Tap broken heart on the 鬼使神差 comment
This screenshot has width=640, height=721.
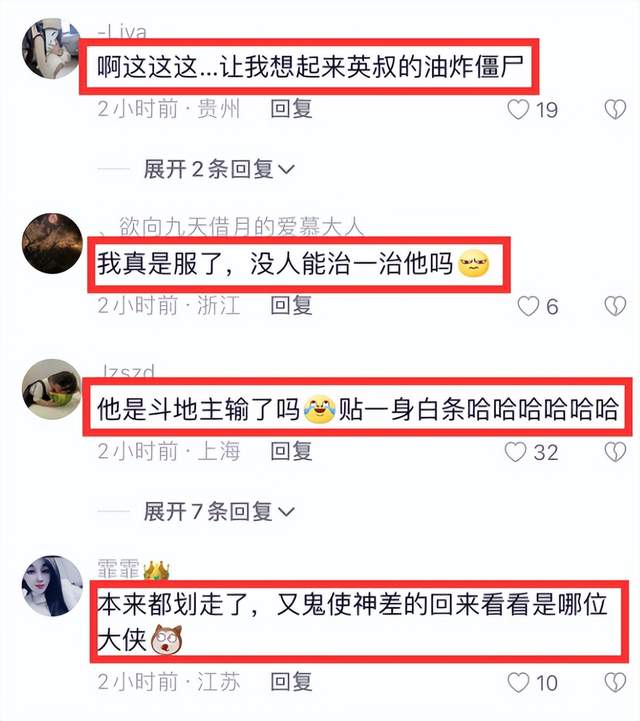click(x=615, y=682)
